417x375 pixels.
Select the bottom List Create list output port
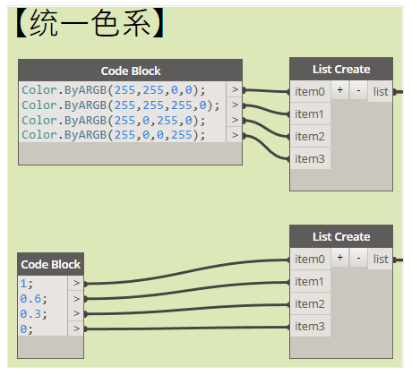pyautogui.click(x=380, y=259)
